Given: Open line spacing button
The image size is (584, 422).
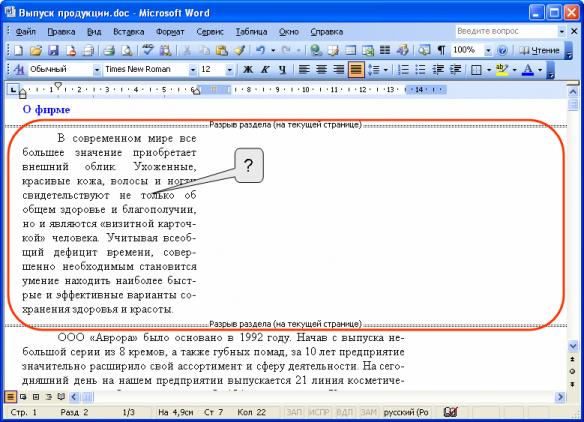Looking at the screenshot, I should [x=374, y=69].
